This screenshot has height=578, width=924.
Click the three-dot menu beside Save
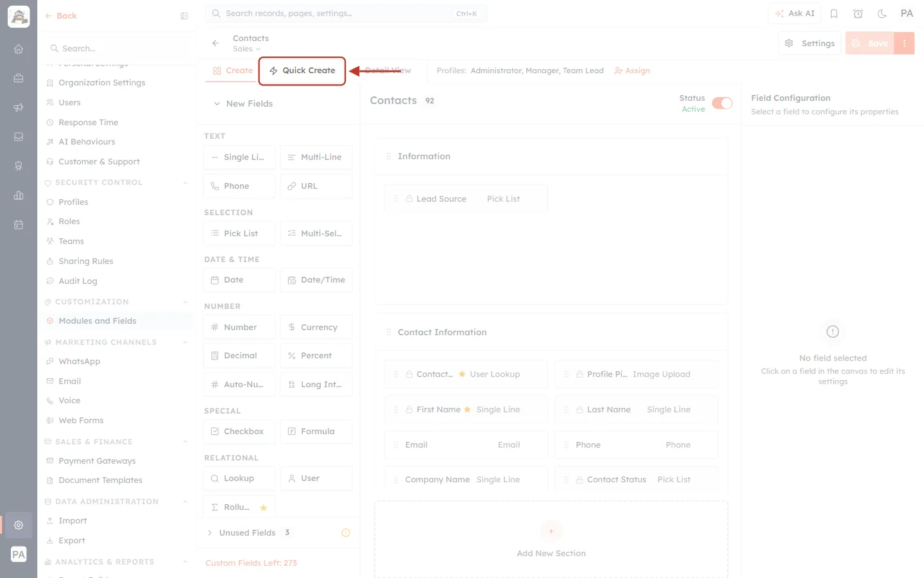pyautogui.click(x=904, y=43)
